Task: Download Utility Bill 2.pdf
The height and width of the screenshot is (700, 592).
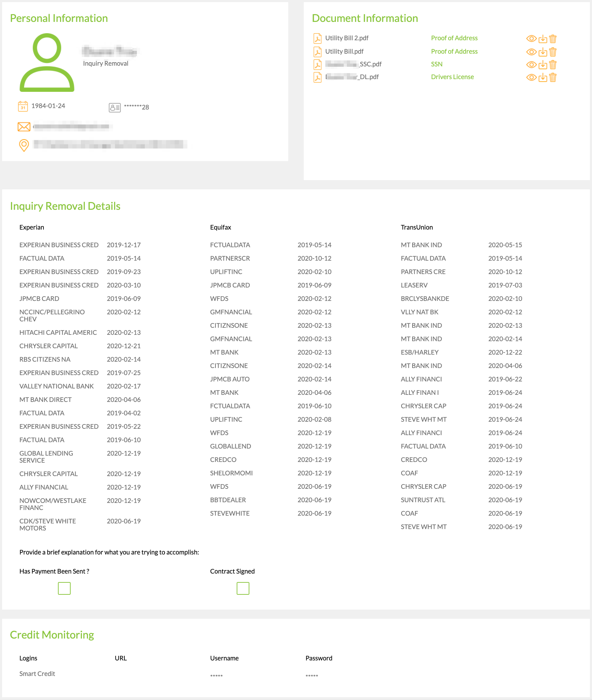Action: pos(543,38)
